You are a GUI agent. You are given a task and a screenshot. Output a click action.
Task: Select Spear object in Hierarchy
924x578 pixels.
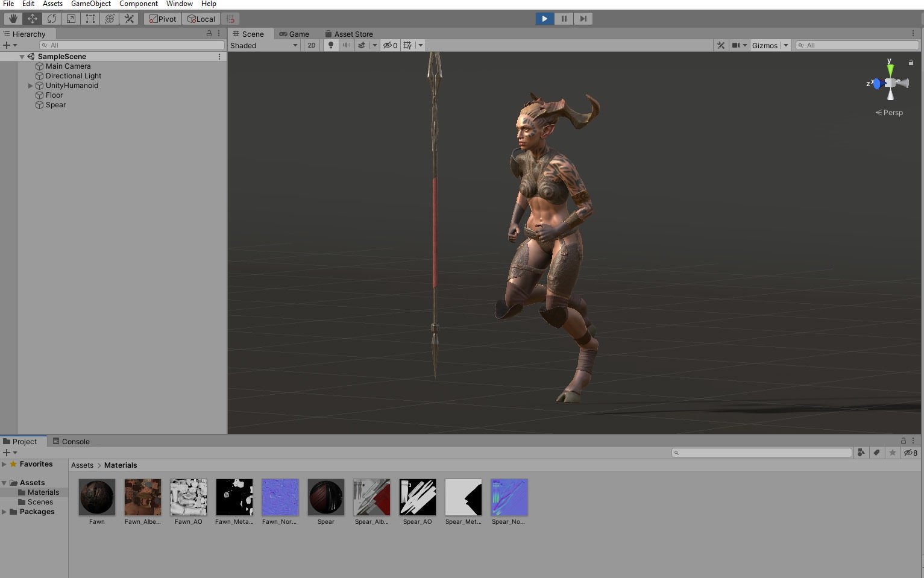pos(55,105)
